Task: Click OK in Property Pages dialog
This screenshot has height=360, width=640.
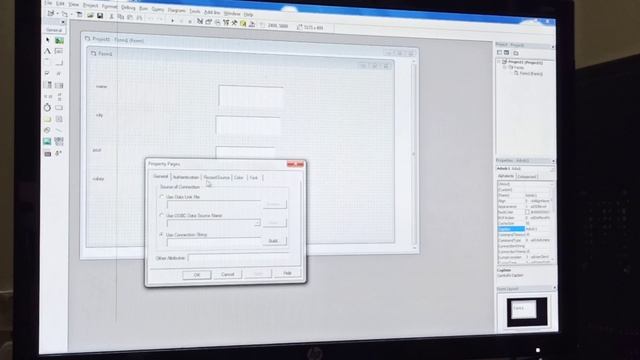Action: 197,275
